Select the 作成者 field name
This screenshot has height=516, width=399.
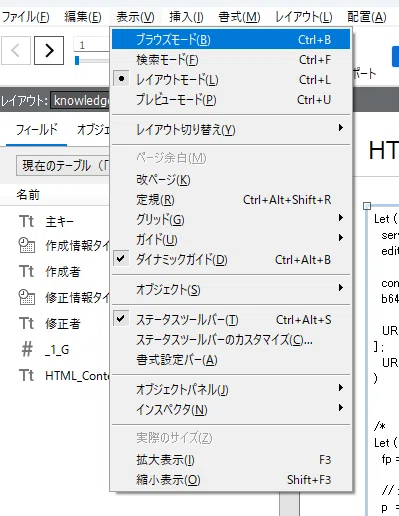[63, 272]
